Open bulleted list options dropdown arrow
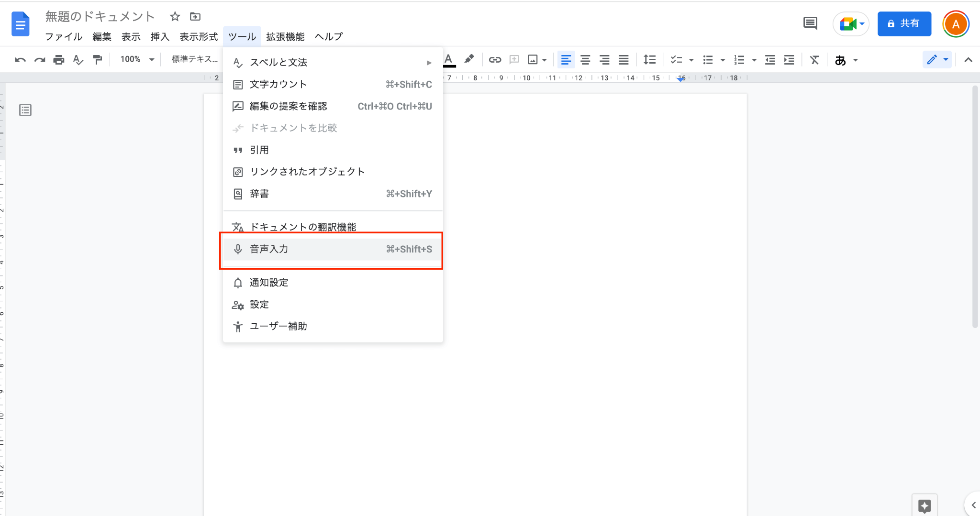The height and width of the screenshot is (516, 980). click(x=723, y=60)
